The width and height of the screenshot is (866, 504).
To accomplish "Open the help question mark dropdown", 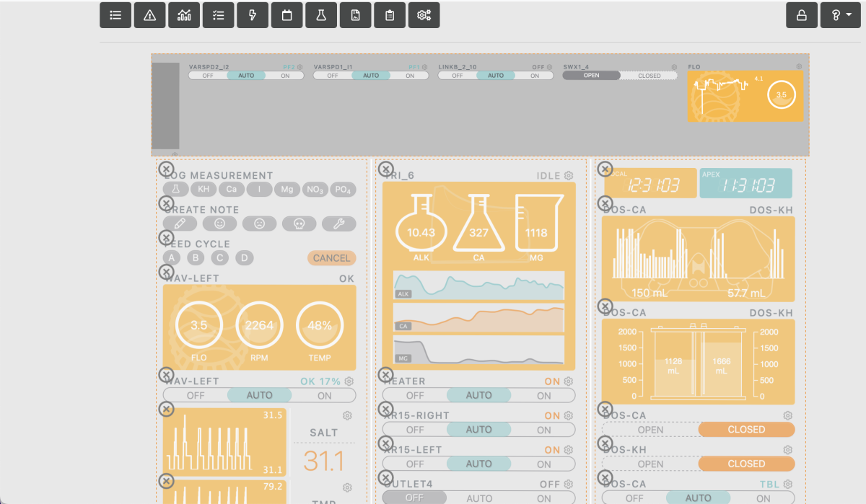I will (840, 15).
